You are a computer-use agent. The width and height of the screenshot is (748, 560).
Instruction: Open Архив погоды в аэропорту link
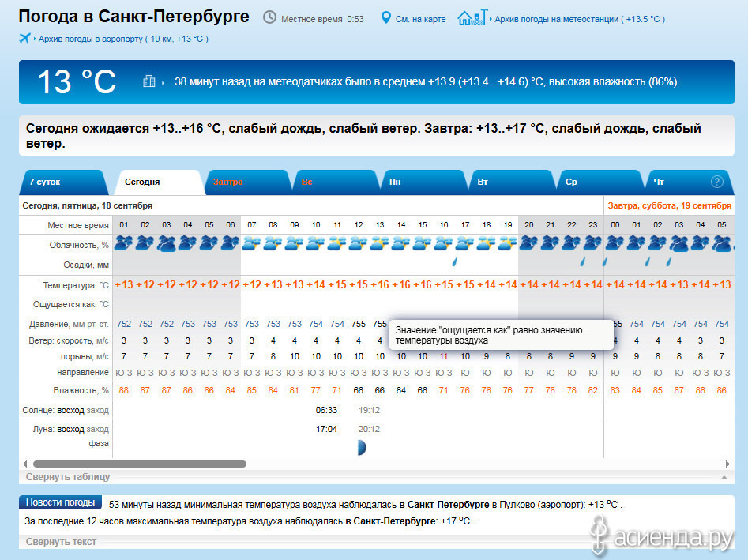click(x=123, y=39)
